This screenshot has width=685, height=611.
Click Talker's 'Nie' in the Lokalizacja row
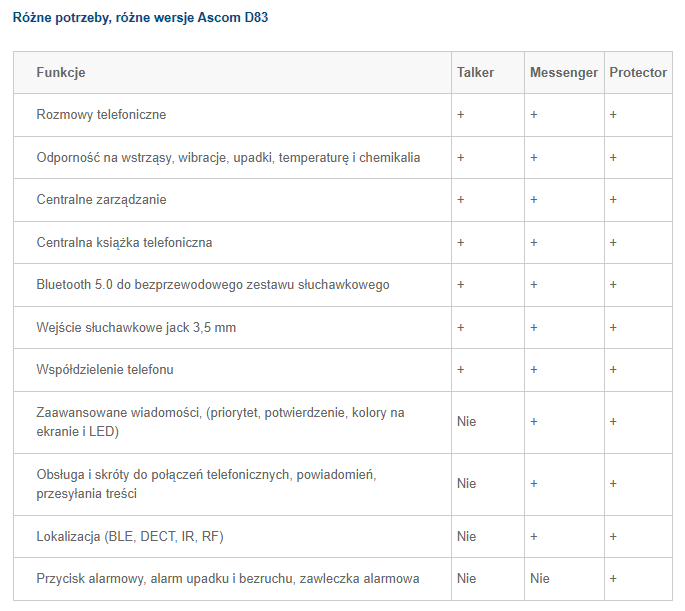[466, 537]
